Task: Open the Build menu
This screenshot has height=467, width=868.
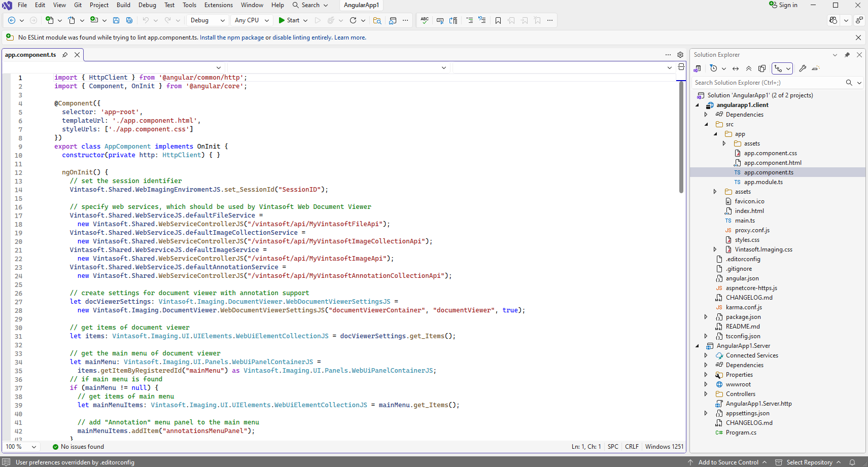Action: (x=123, y=5)
